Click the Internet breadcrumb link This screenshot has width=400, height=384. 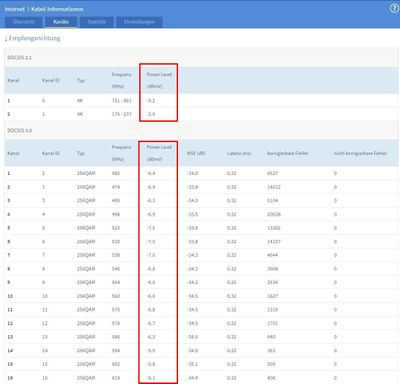(15, 9)
